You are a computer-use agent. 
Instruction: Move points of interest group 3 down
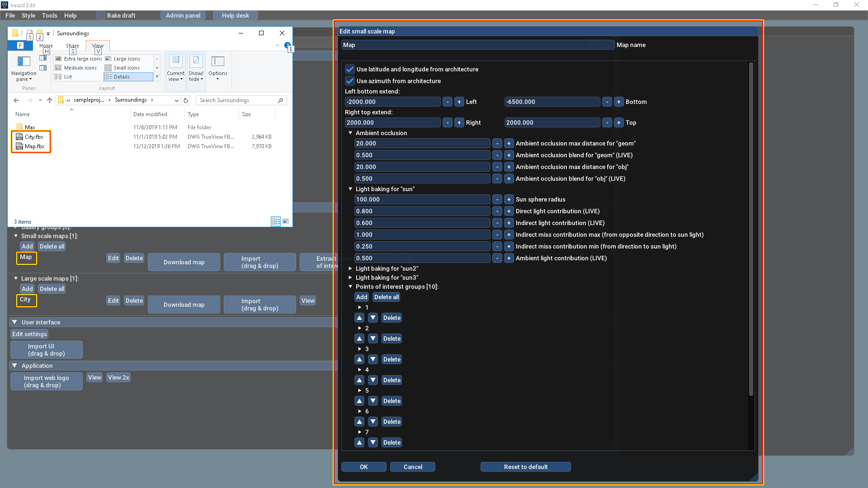pos(373,359)
